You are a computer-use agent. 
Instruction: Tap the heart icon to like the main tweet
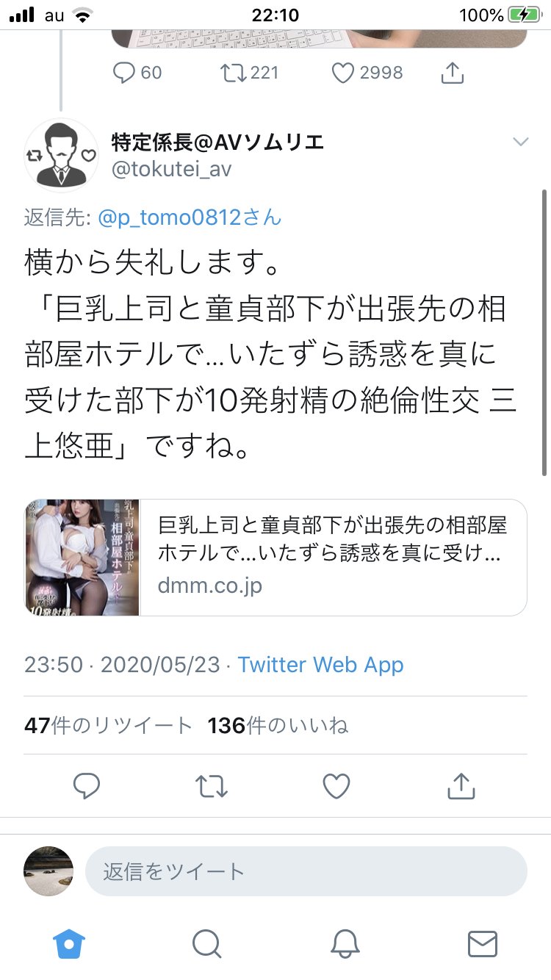pos(337,787)
